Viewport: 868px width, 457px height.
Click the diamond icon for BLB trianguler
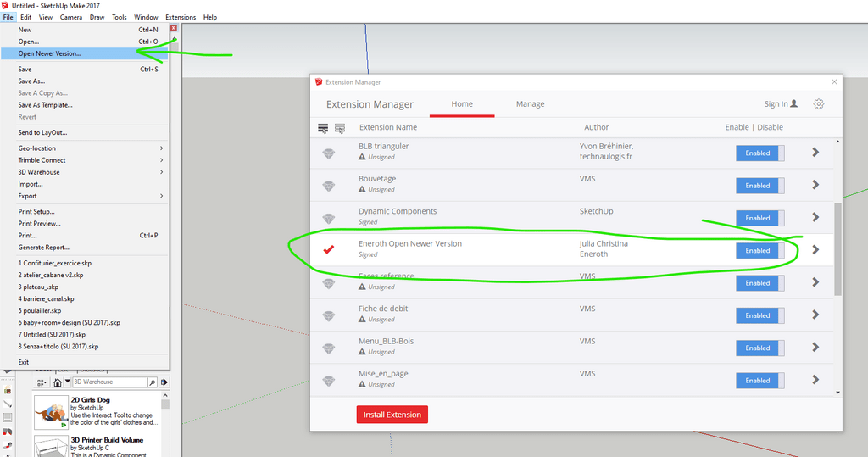(x=329, y=153)
